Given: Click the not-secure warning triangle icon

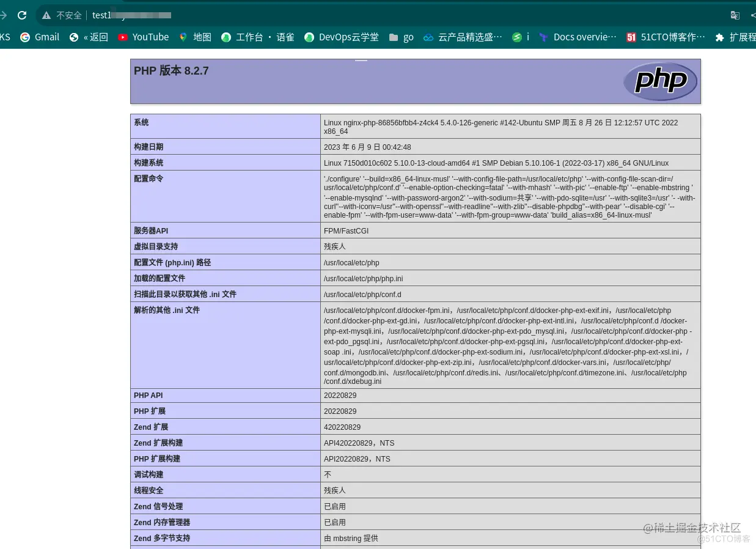Looking at the screenshot, I should pyautogui.click(x=46, y=15).
